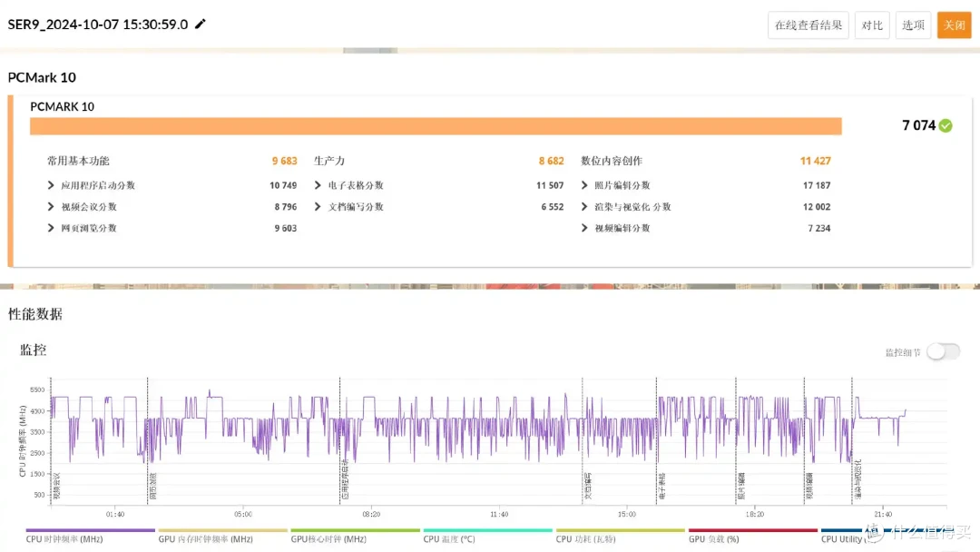Click the 常用基本功能 score 9 683
The width and height of the screenshot is (980, 552).
click(284, 161)
